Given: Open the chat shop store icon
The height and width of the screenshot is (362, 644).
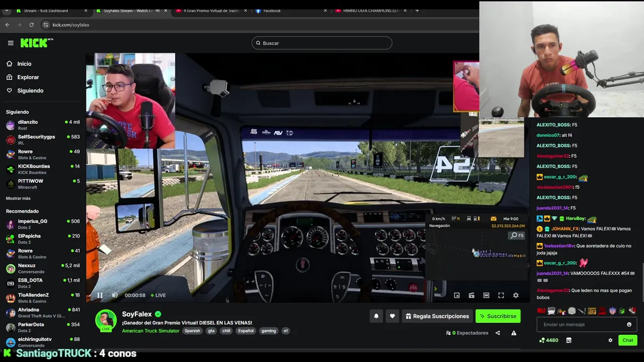Looking at the screenshot, I should click(569, 340).
